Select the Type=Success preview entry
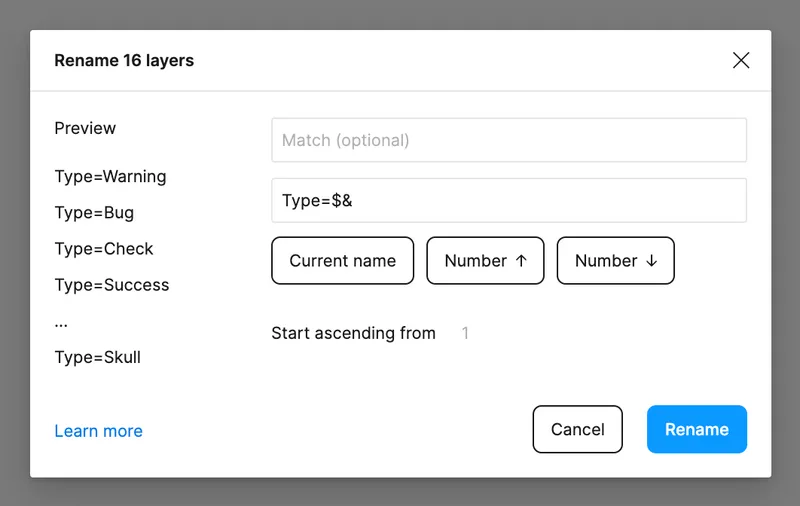 click(112, 285)
